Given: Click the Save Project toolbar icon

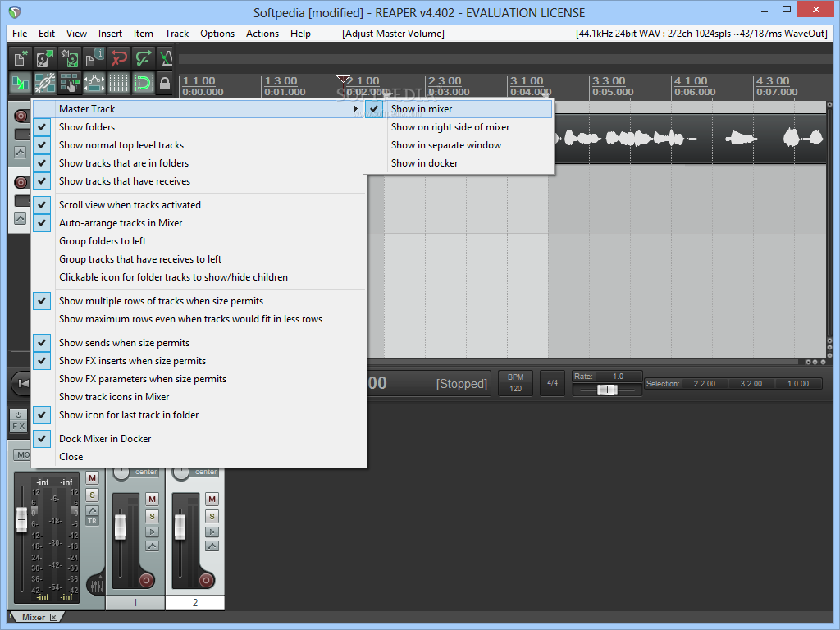Looking at the screenshot, I should tap(70, 58).
